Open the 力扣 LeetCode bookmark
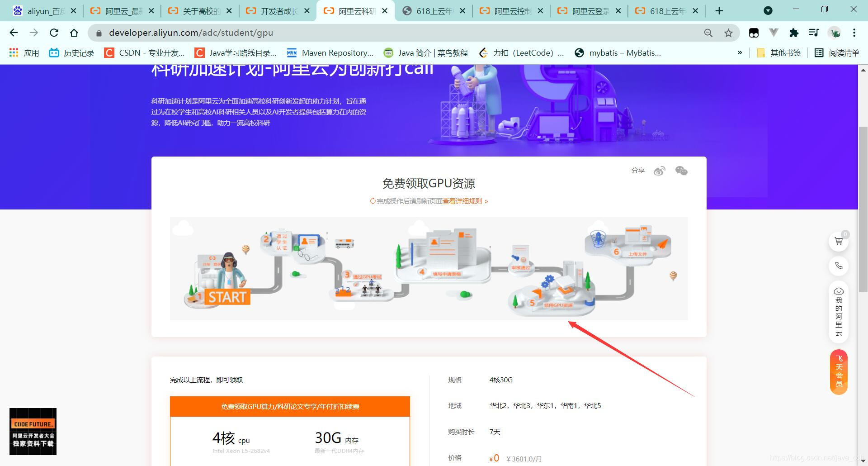Image resolution: width=868 pixels, height=466 pixels. click(x=522, y=53)
